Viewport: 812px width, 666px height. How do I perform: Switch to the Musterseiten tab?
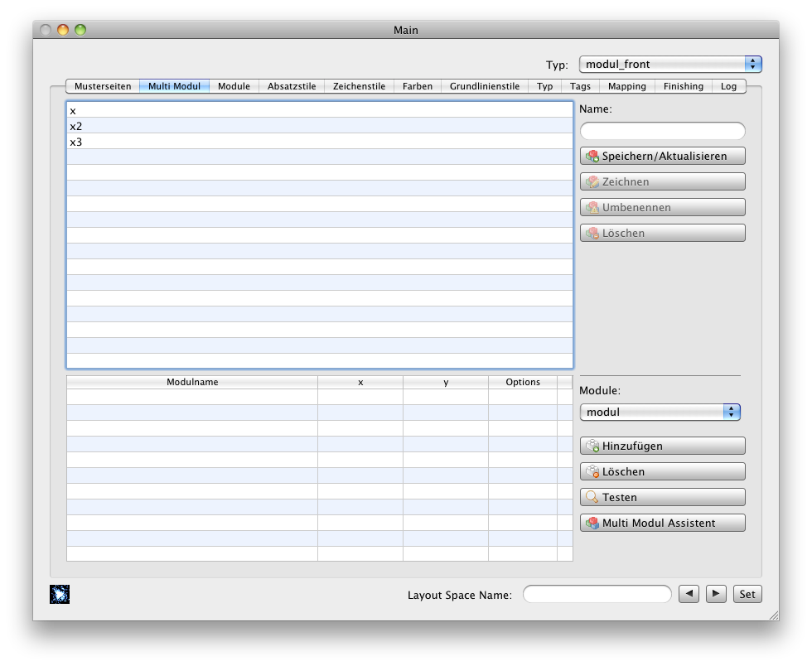(103, 86)
